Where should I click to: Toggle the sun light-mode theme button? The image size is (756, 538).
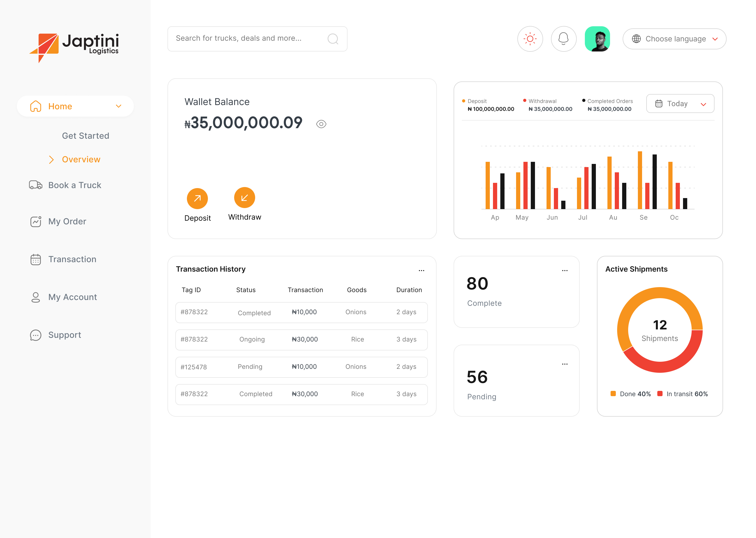[x=530, y=39]
